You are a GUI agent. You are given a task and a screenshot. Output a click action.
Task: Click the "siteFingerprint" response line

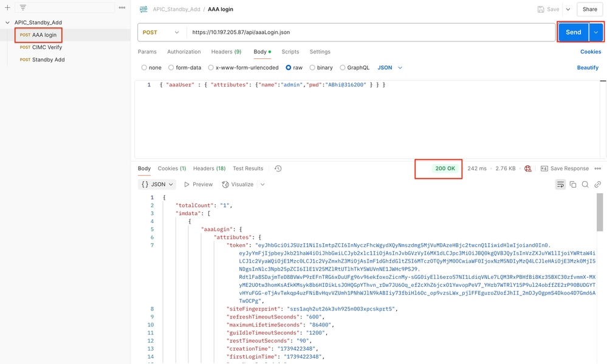pyautogui.click(x=312, y=309)
